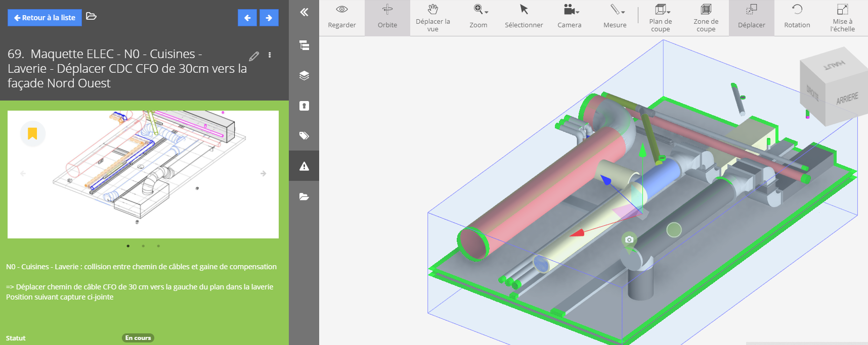
Task: Click the issue title text
Action: (127, 68)
